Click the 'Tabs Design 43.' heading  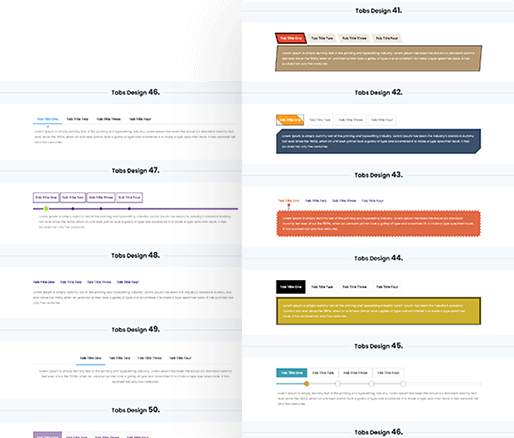[378, 175]
